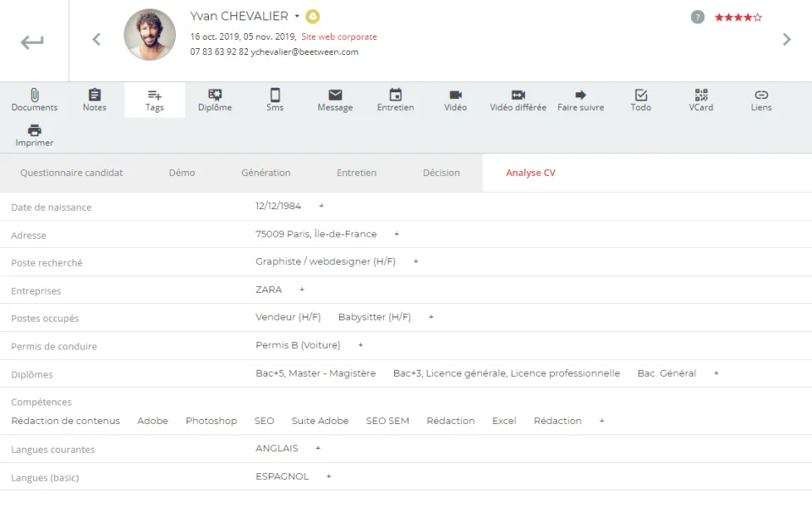812x507 pixels.
Task: Go to next candidate with right chevron
Action: 787,40
